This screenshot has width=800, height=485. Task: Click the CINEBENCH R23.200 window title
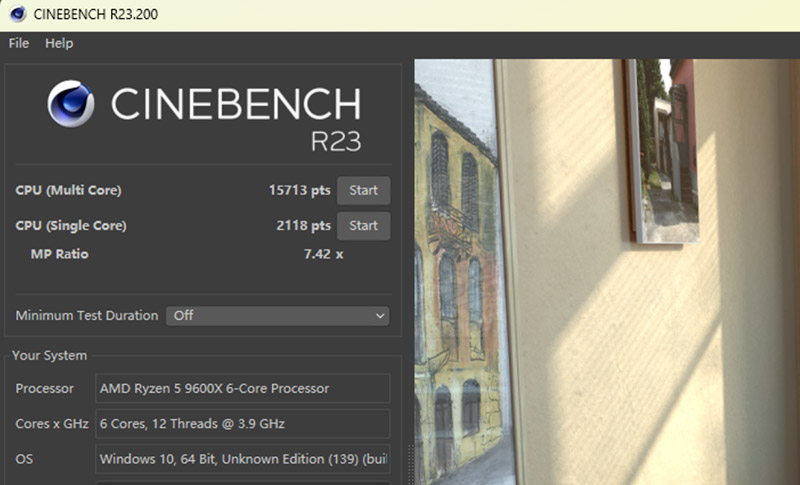(95, 14)
